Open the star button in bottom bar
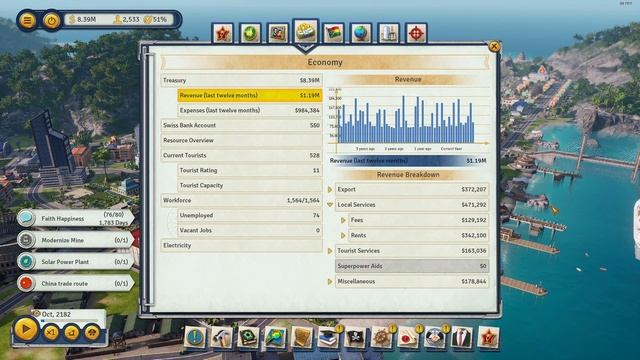 (x=488, y=338)
